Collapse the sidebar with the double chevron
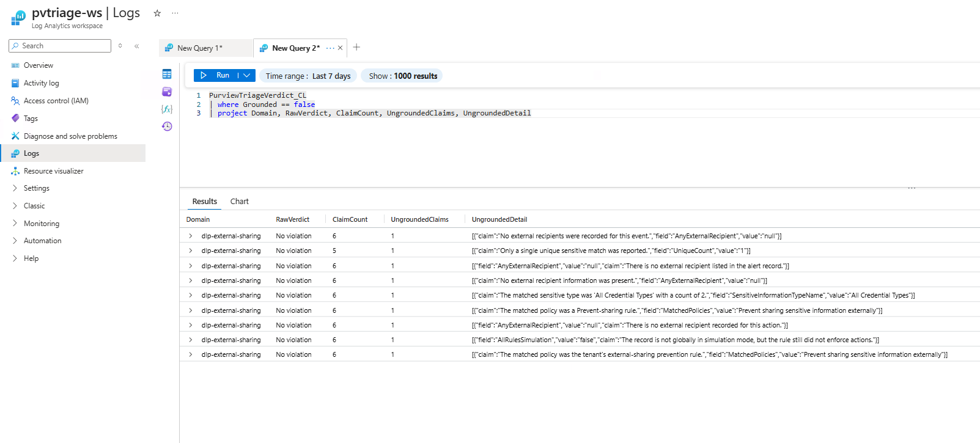Screen dimensions: 980x443 pos(137,46)
